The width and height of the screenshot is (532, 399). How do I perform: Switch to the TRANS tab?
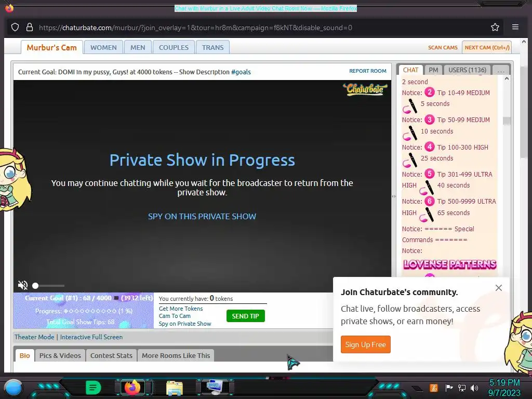point(212,47)
